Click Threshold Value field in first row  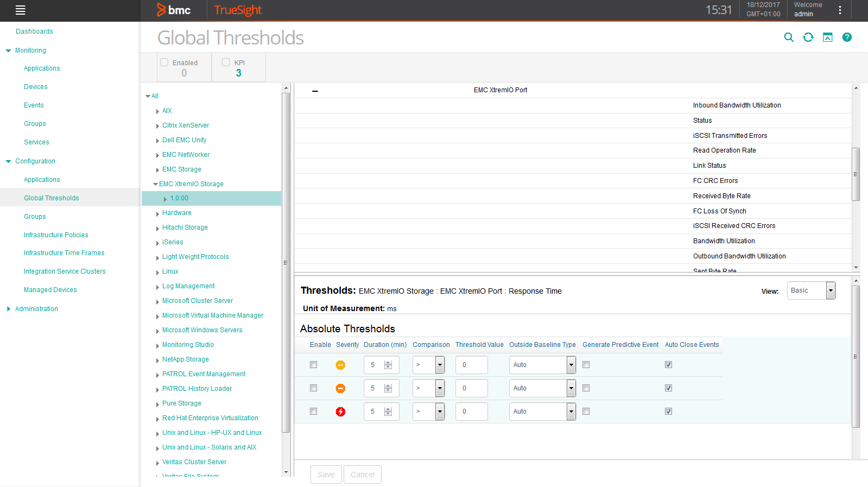[472, 365]
